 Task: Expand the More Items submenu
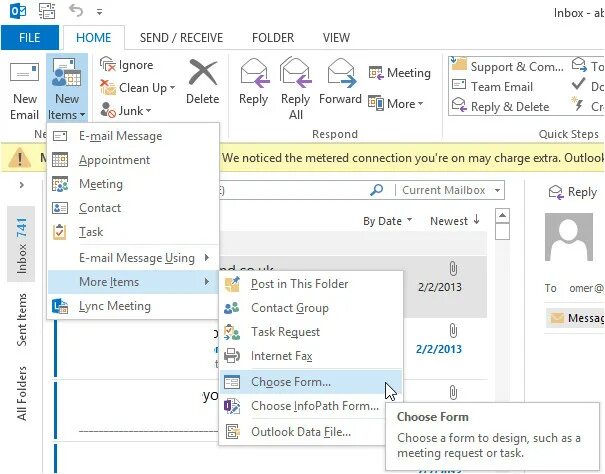click(133, 282)
